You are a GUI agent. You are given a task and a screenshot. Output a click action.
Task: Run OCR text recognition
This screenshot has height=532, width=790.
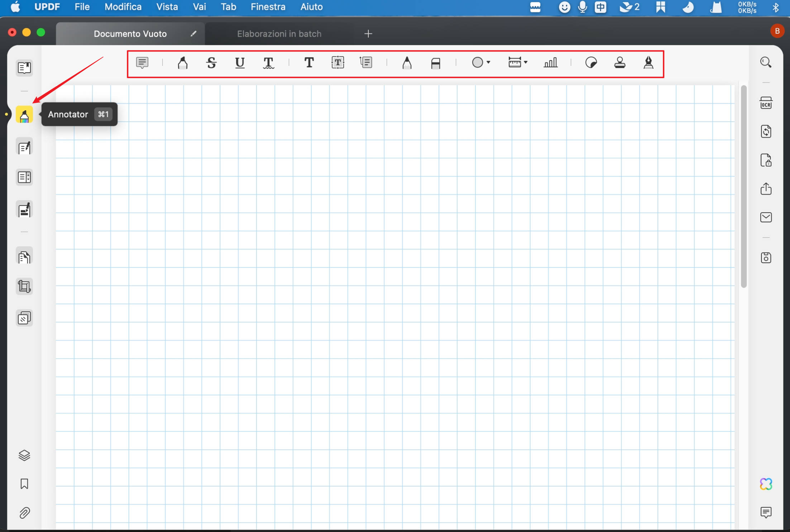pyautogui.click(x=766, y=103)
